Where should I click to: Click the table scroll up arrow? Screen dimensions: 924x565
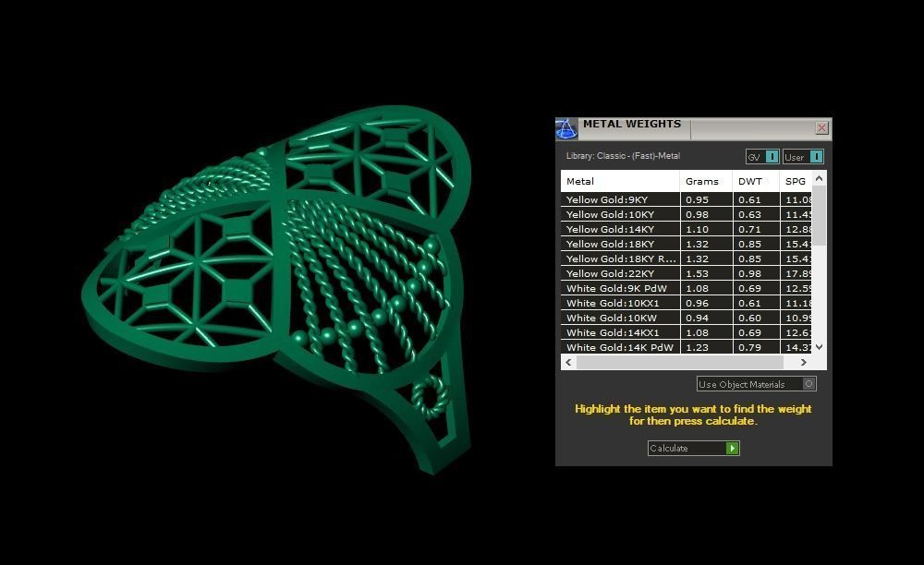pyautogui.click(x=819, y=178)
